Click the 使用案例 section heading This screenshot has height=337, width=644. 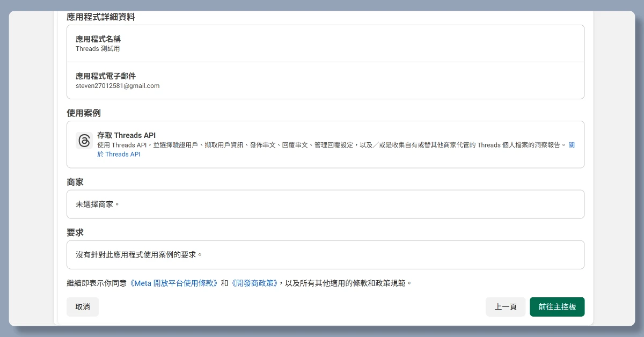84,113
